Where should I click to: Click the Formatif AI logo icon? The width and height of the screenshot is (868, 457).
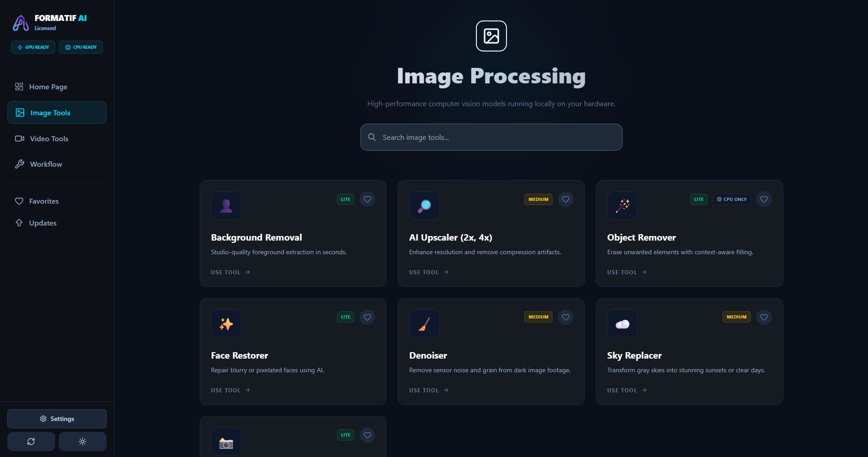point(21,23)
